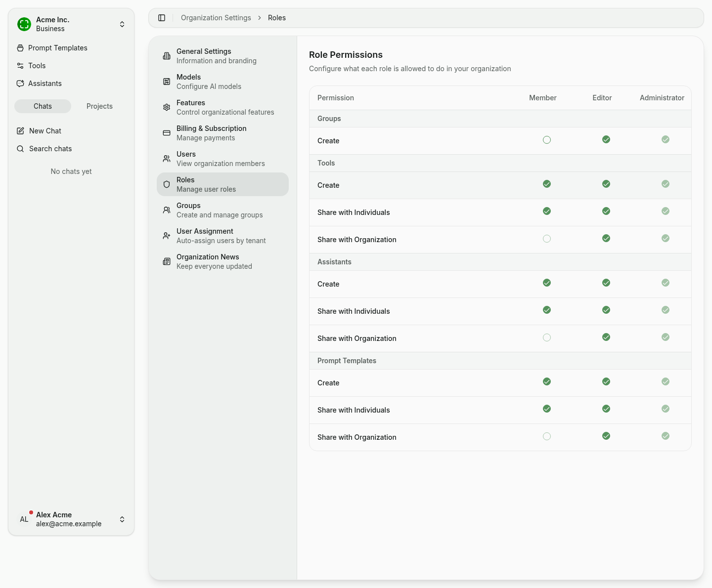The height and width of the screenshot is (588, 712).
Task: Click the Groups people icon in settings menu
Action: (x=167, y=210)
